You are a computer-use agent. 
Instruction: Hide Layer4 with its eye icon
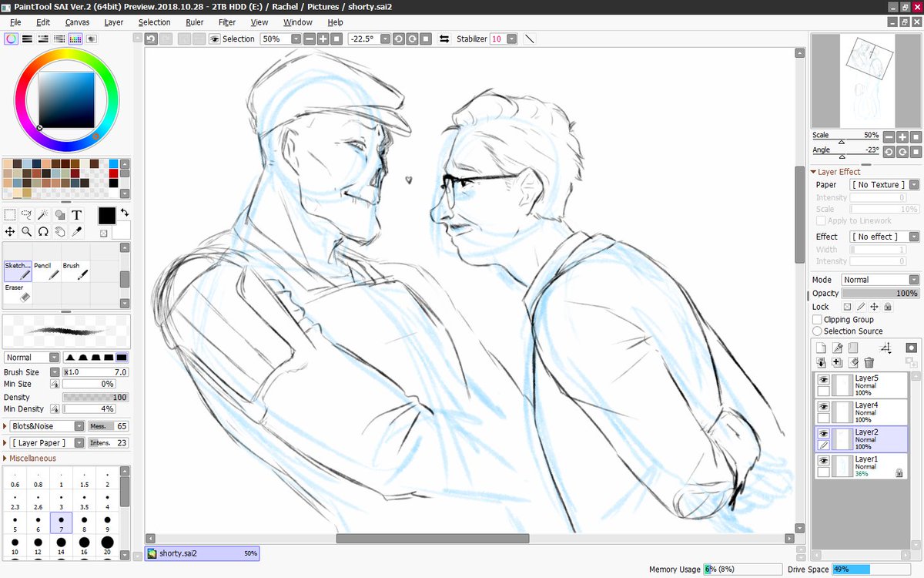tap(823, 406)
